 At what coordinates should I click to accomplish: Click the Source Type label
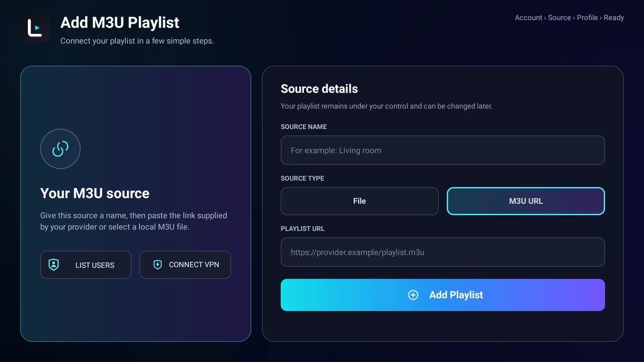pos(302,178)
